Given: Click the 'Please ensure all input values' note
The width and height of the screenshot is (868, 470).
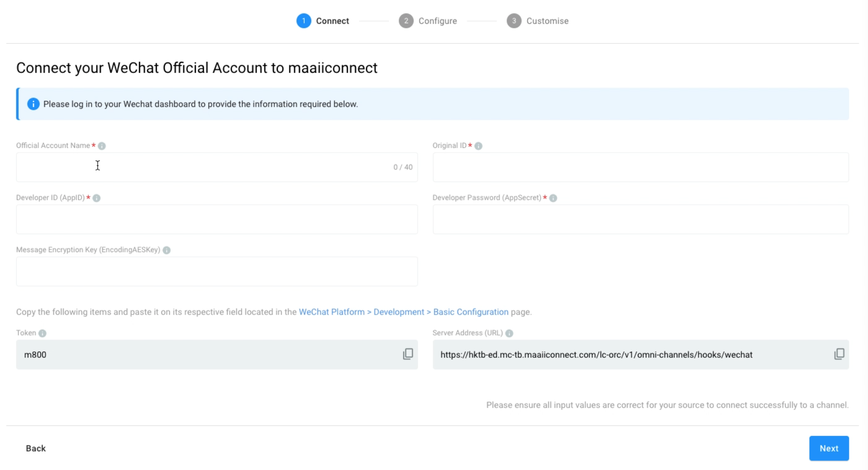Looking at the screenshot, I should point(668,405).
